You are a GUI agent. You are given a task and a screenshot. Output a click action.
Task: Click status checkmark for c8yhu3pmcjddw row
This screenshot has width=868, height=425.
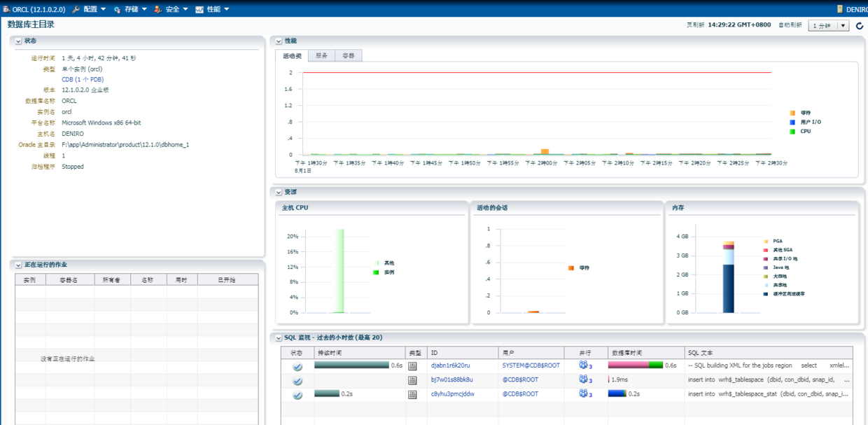pos(297,395)
